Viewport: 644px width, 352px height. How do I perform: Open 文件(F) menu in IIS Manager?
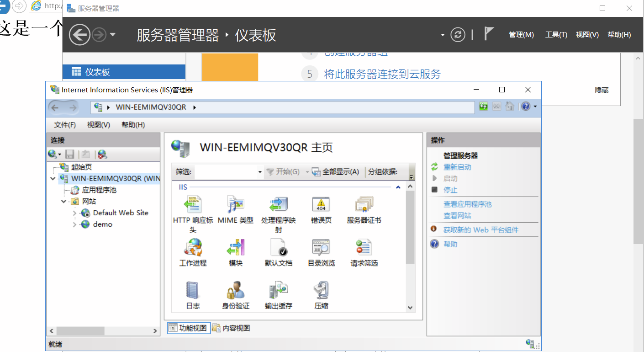(x=65, y=125)
